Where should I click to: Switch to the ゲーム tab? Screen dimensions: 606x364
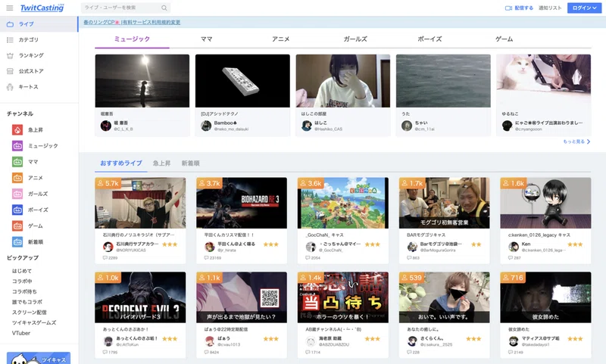click(x=504, y=39)
